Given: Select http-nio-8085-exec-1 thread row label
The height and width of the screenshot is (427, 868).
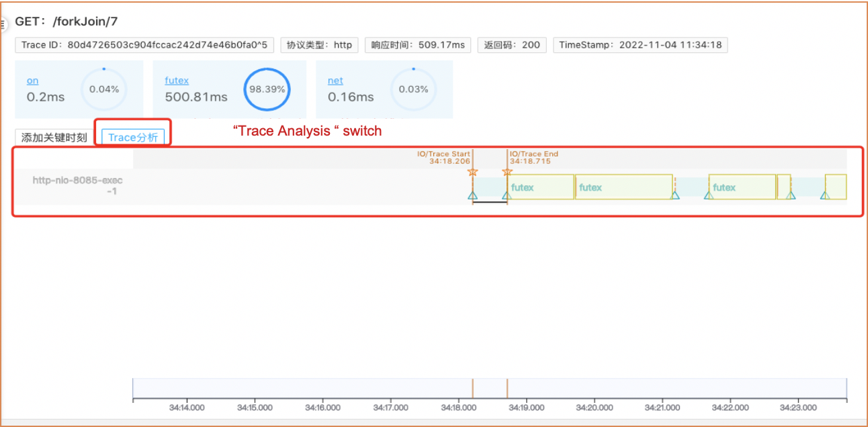Looking at the screenshot, I should [77, 186].
